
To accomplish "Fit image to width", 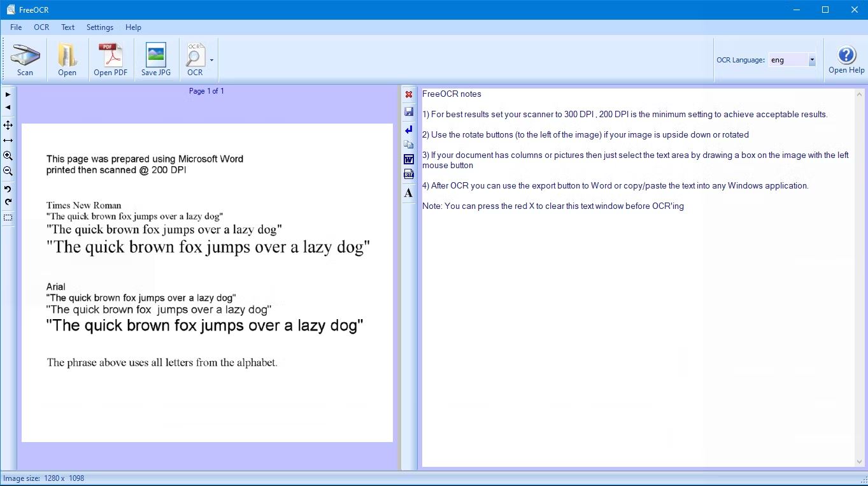I will (x=8, y=140).
